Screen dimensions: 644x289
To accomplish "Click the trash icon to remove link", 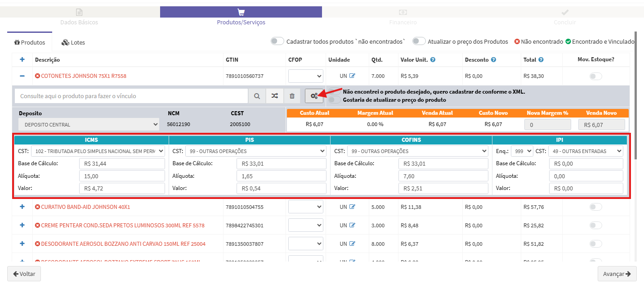I will click(292, 96).
